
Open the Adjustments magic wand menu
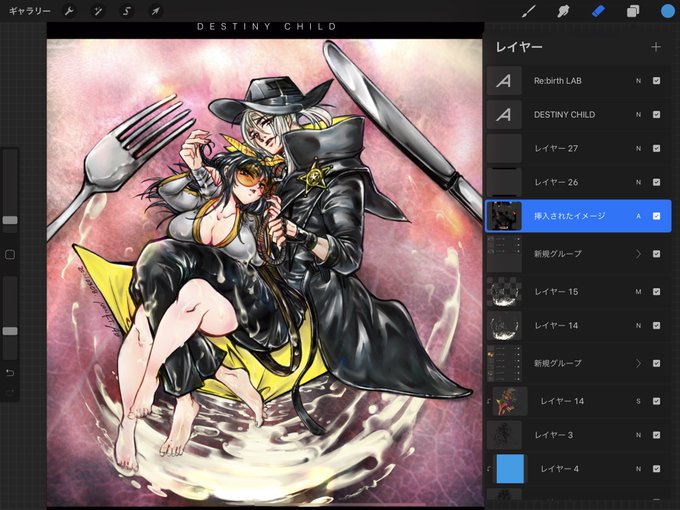click(98, 11)
